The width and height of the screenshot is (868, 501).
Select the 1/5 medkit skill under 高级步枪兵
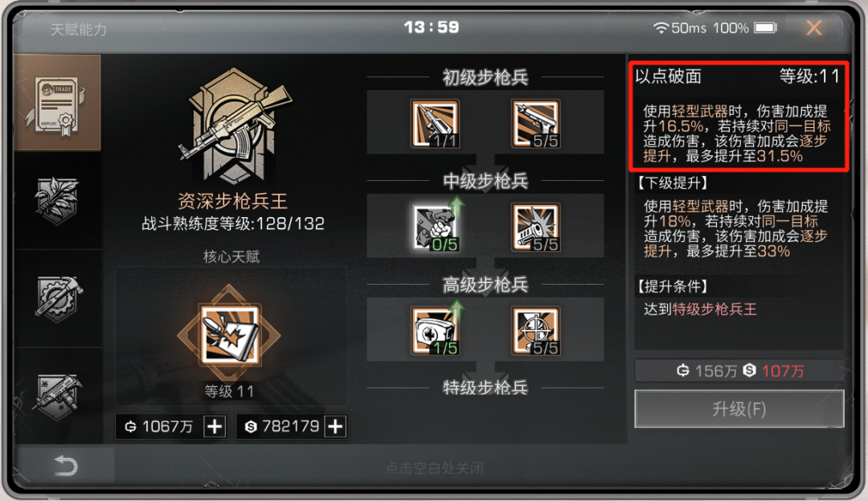click(436, 331)
